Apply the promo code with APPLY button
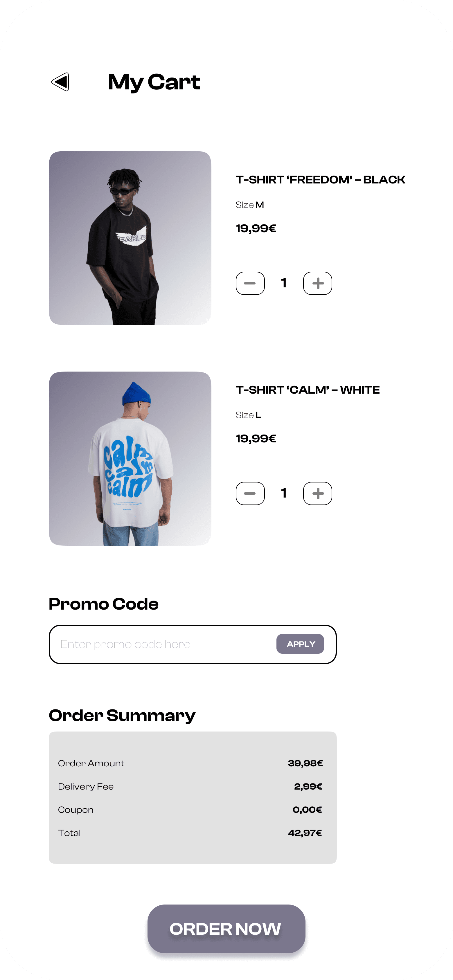This screenshot has height=980, width=453. (x=300, y=644)
